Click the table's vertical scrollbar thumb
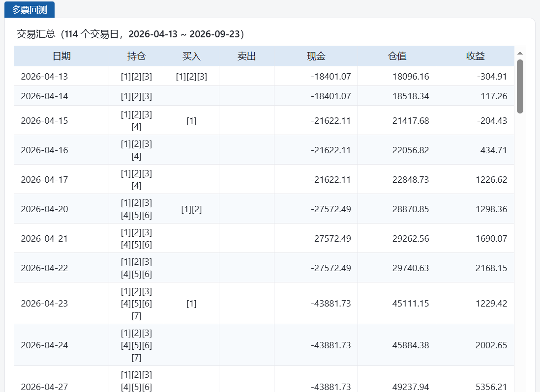The height and width of the screenshot is (392, 540). 520,86
